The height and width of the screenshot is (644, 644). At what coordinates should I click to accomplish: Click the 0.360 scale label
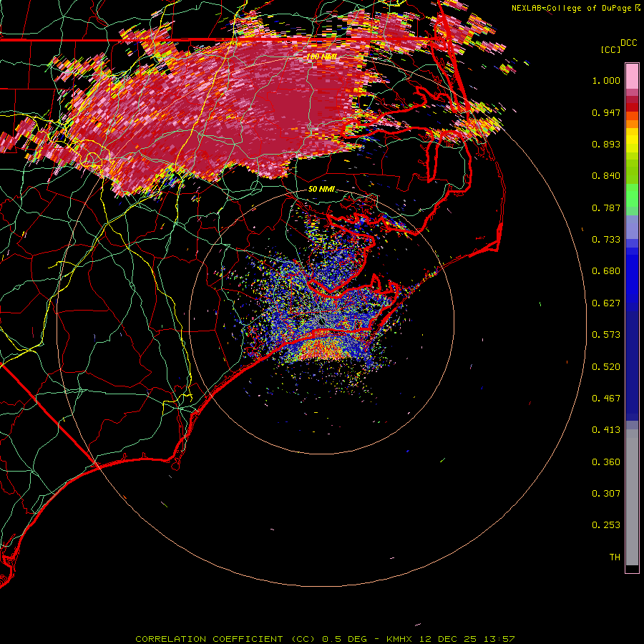(x=606, y=462)
